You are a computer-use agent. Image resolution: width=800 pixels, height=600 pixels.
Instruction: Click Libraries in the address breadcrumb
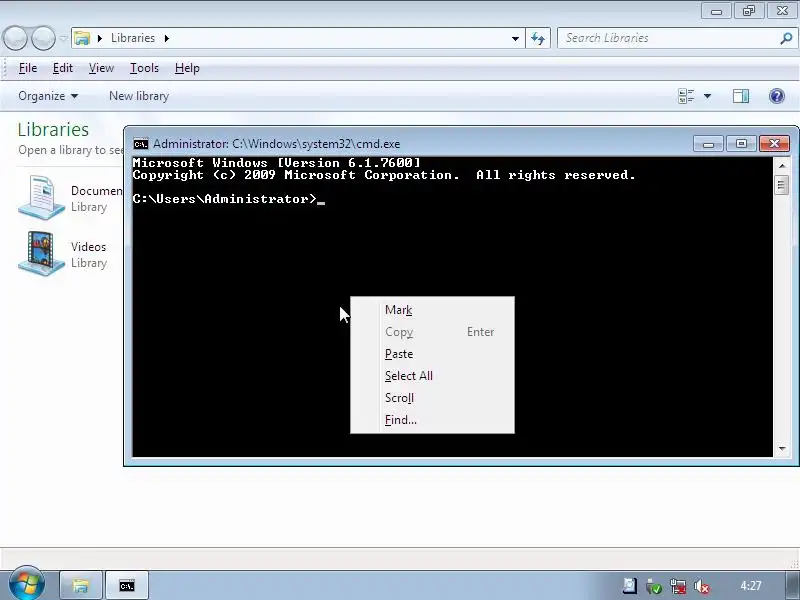click(x=133, y=38)
